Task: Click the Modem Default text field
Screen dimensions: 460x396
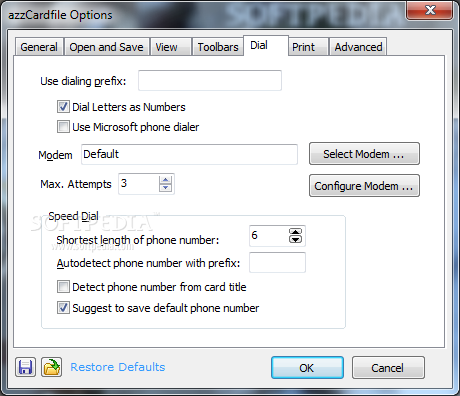Action: (189, 154)
